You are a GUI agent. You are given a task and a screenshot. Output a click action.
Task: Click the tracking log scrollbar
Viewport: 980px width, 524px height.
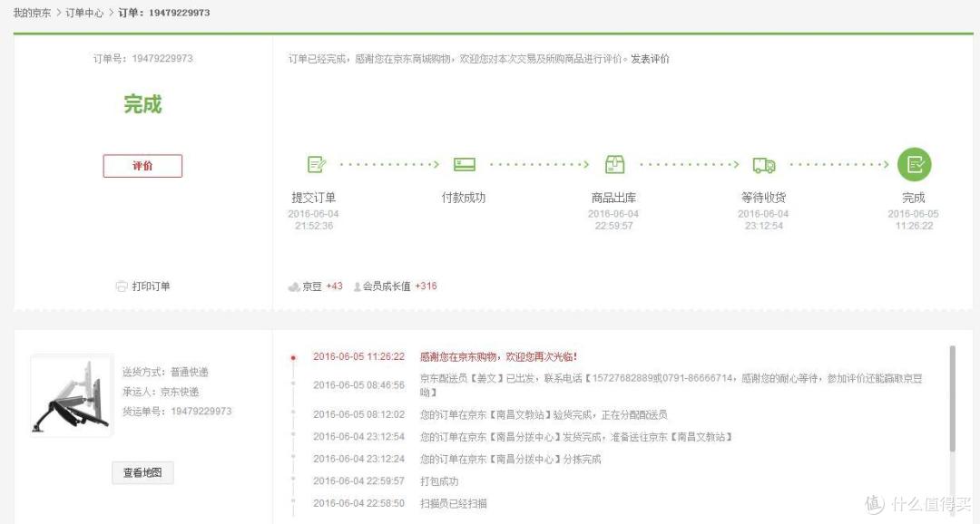(952, 399)
